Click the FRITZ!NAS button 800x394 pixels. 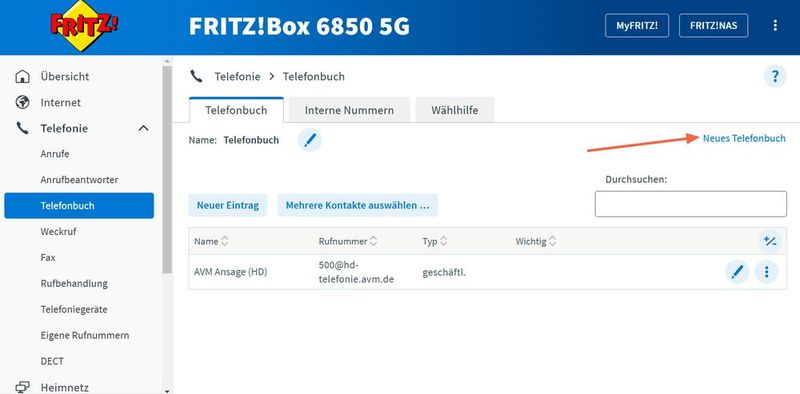(x=713, y=26)
